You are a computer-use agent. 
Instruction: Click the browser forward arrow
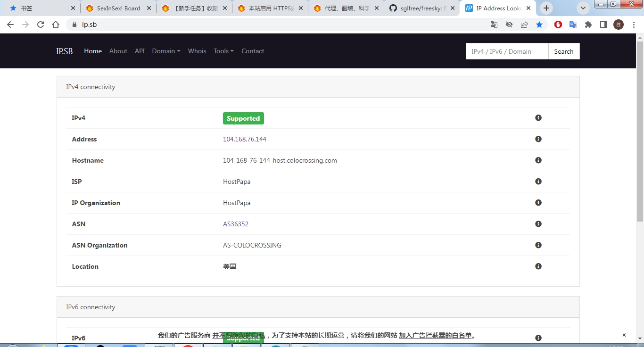coord(25,25)
